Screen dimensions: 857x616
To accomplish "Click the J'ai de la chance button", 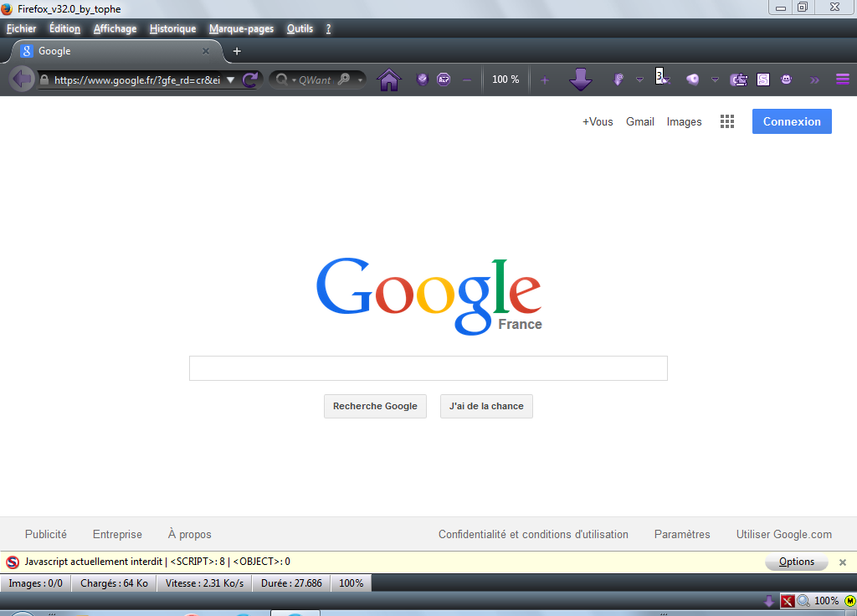I will pos(486,406).
